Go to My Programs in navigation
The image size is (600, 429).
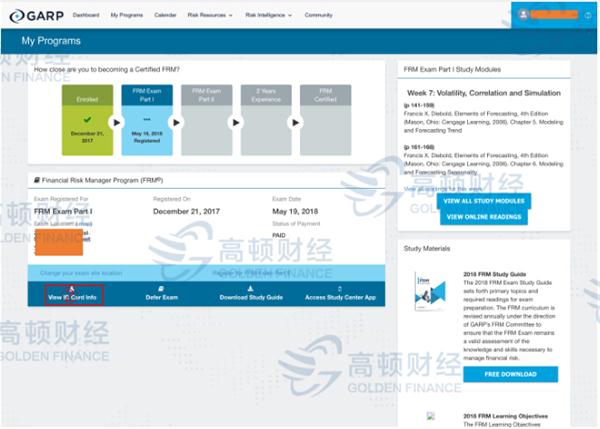pyautogui.click(x=127, y=15)
